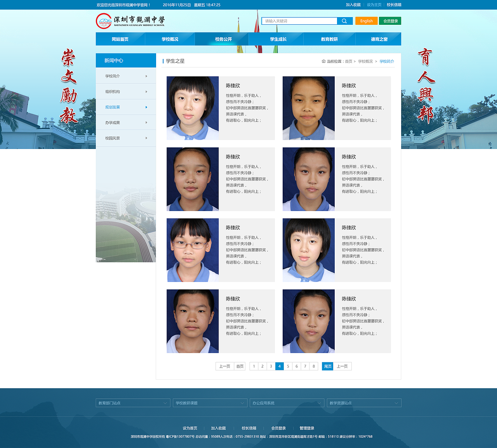Focus the keyword search input field
Image resolution: width=497 pixels, height=448 pixels.
(x=299, y=21)
